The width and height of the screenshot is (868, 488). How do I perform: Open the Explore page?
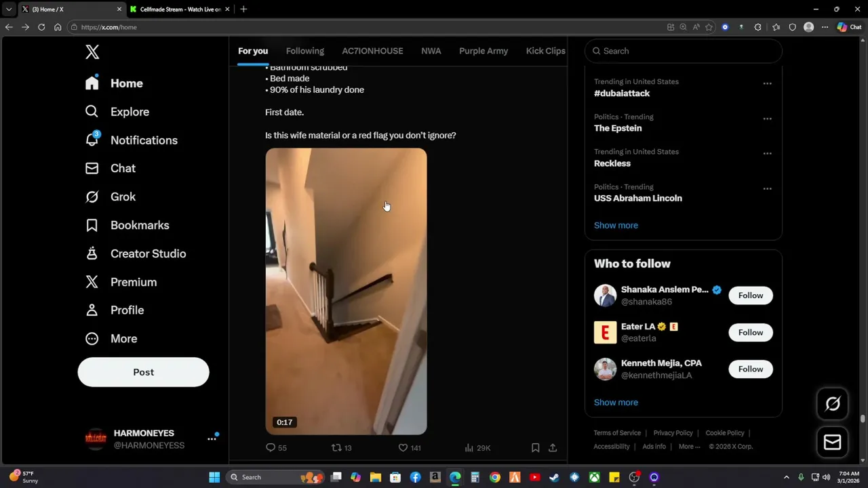pyautogui.click(x=117, y=112)
